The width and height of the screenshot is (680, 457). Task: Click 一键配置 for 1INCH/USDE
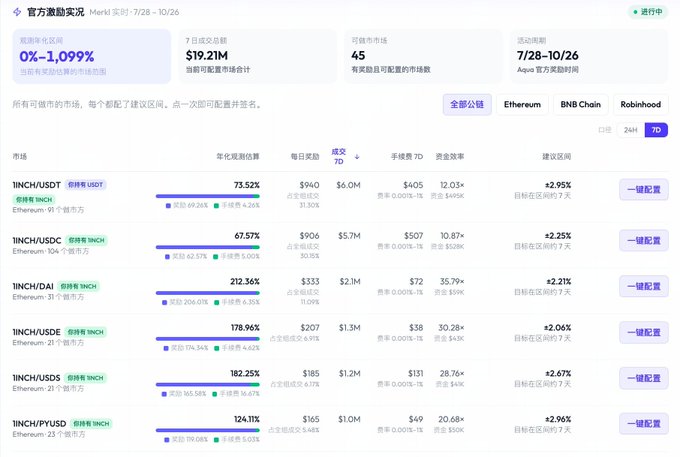pos(644,333)
